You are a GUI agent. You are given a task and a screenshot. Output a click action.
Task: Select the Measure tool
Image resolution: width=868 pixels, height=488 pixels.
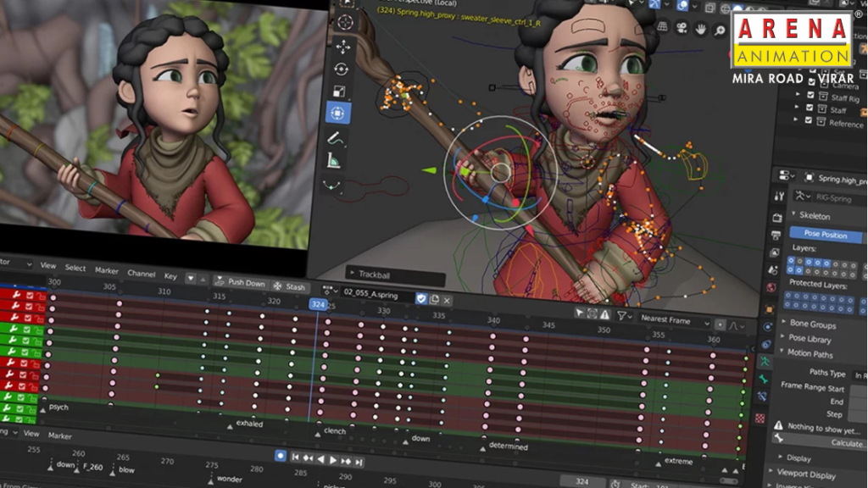pos(333,160)
